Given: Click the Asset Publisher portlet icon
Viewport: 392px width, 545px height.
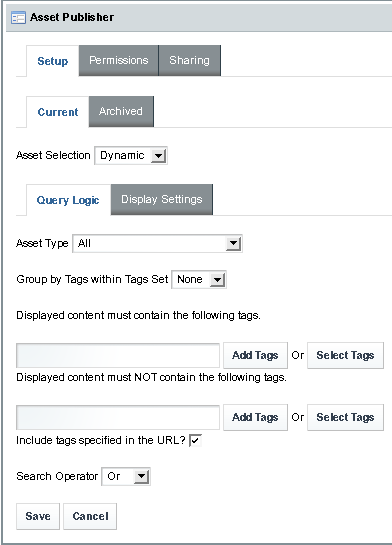Looking at the screenshot, I should [x=18, y=17].
